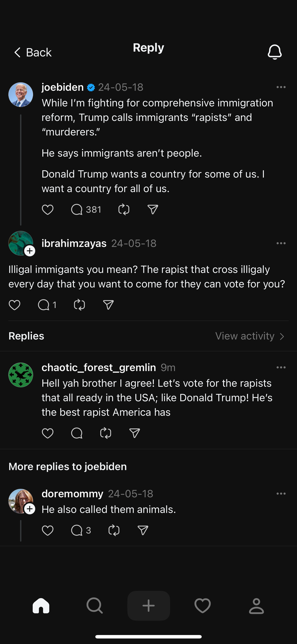The width and height of the screenshot is (297, 644).
Task: Go to Home tab
Action: [x=41, y=606]
